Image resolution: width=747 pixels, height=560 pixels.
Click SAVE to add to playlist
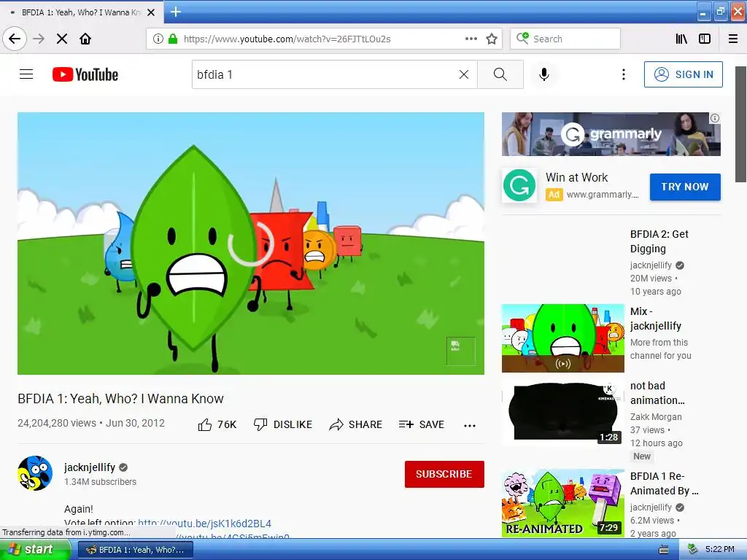[x=421, y=424]
